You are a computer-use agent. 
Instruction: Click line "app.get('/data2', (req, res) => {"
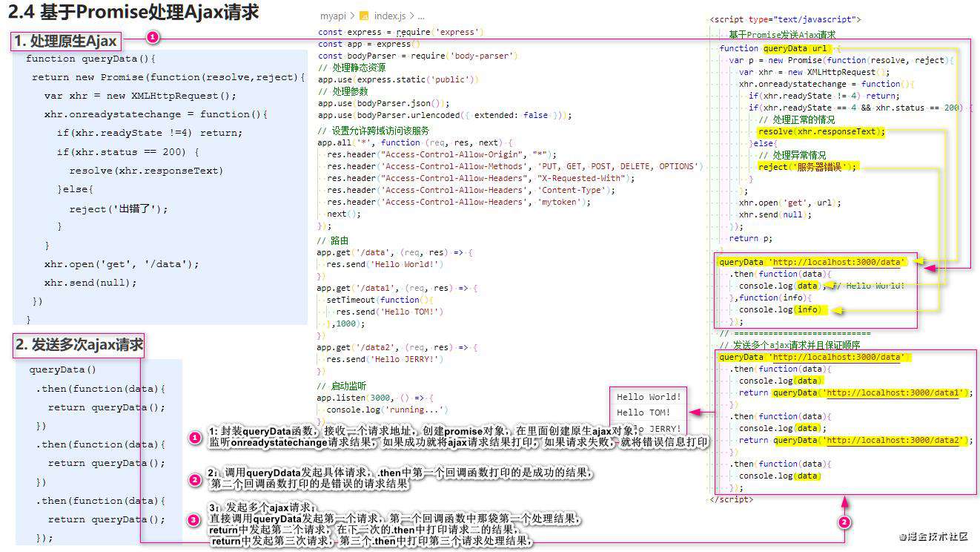coord(398,347)
